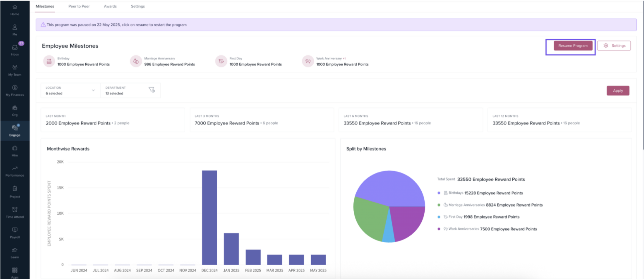This screenshot has height=280, width=644.
Task: Switch to the Awards tab
Action: click(x=110, y=6)
